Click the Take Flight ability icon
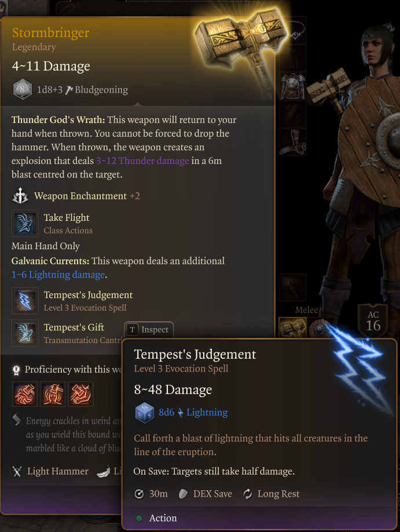 tap(25, 223)
